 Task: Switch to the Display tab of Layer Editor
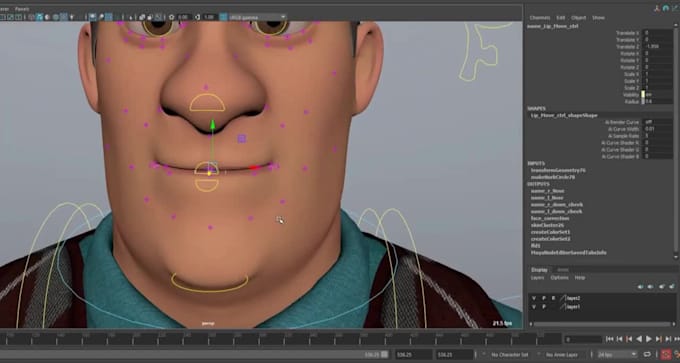point(539,270)
